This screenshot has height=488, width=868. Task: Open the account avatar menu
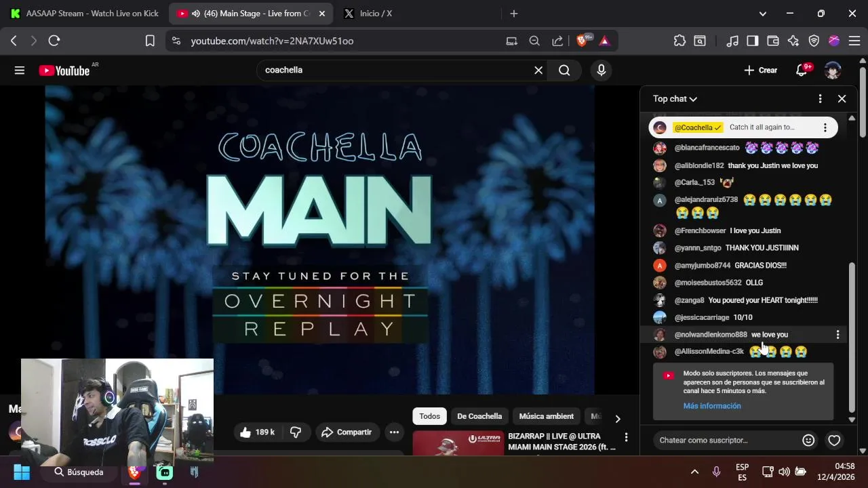pos(833,70)
